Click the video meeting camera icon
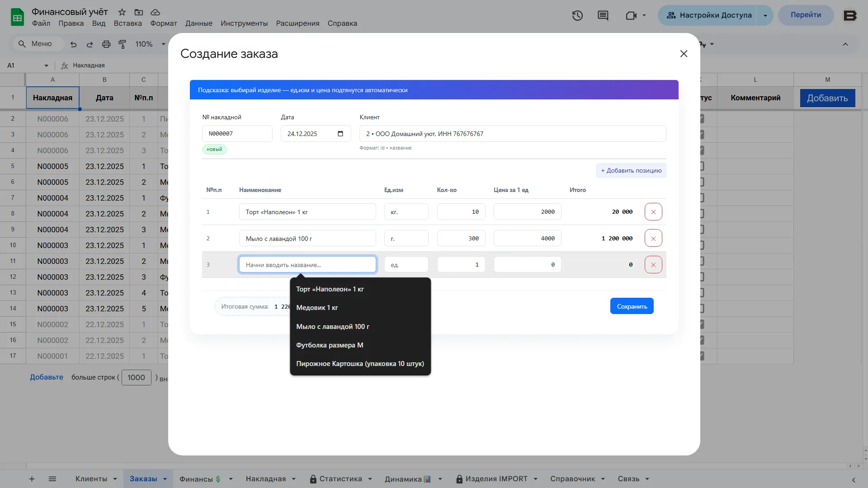Viewport: 868px width, 488px height. tap(631, 16)
